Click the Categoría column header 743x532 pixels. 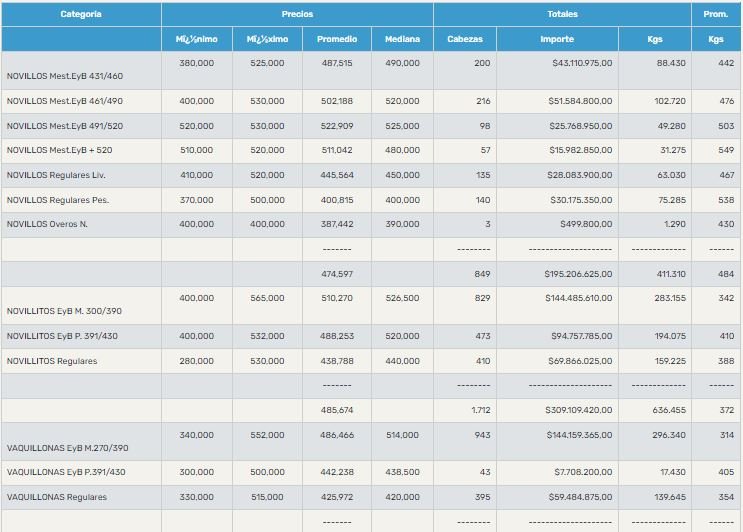tap(81, 15)
